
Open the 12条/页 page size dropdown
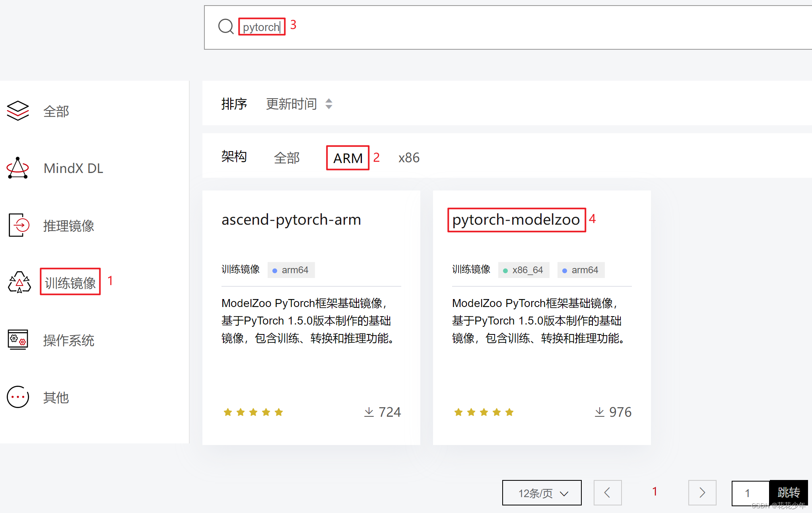click(x=542, y=493)
